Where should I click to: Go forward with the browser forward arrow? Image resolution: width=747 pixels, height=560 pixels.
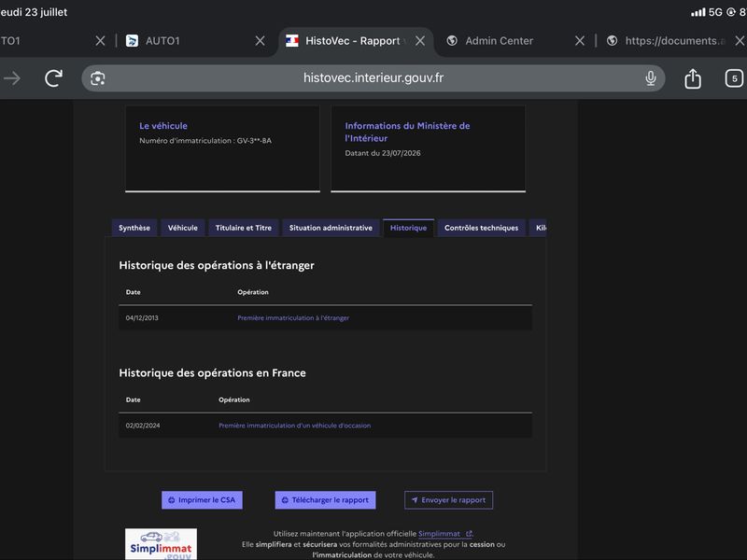(x=12, y=78)
